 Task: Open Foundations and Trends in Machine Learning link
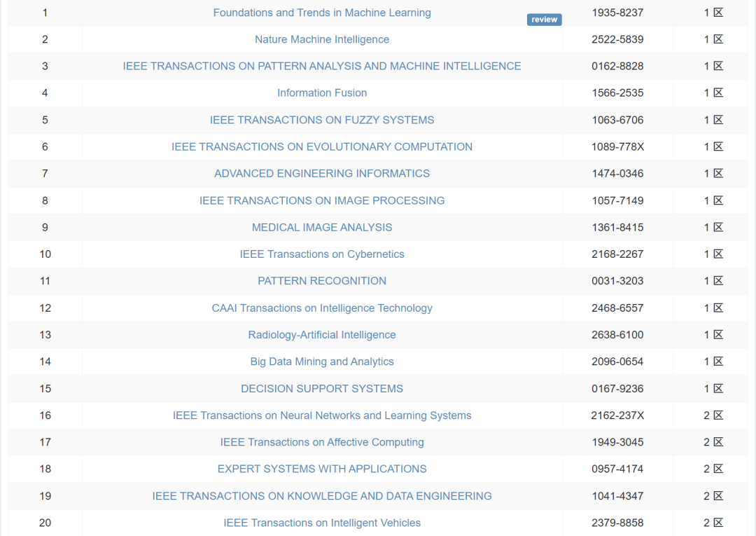click(322, 13)
